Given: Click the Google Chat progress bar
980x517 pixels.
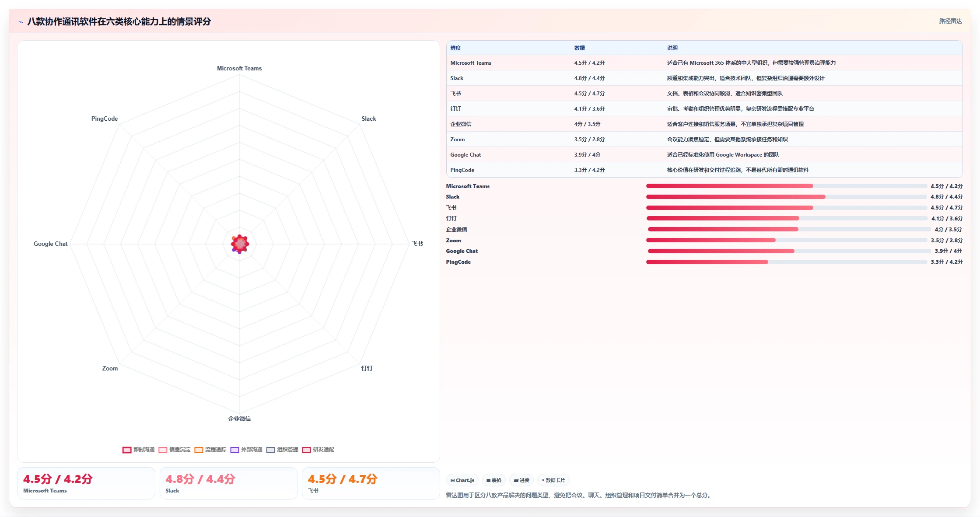Looking at the screenshot, I should [789, 251].
